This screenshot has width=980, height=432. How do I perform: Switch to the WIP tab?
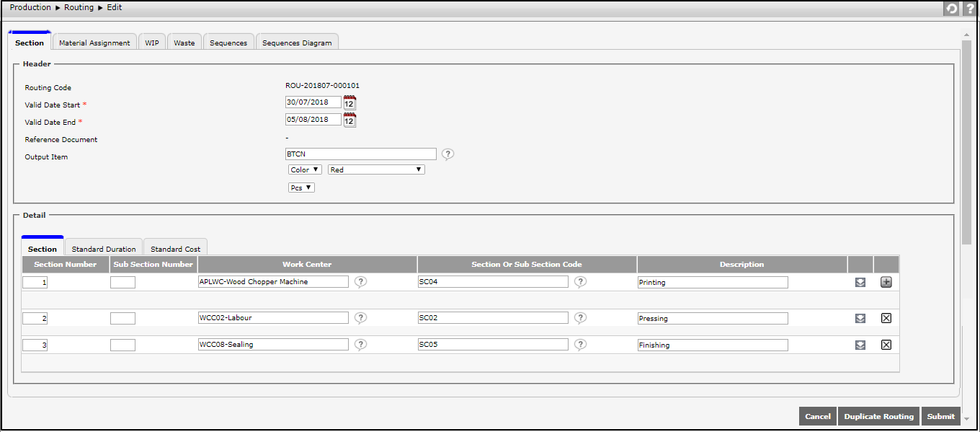(x=151, y=43)
